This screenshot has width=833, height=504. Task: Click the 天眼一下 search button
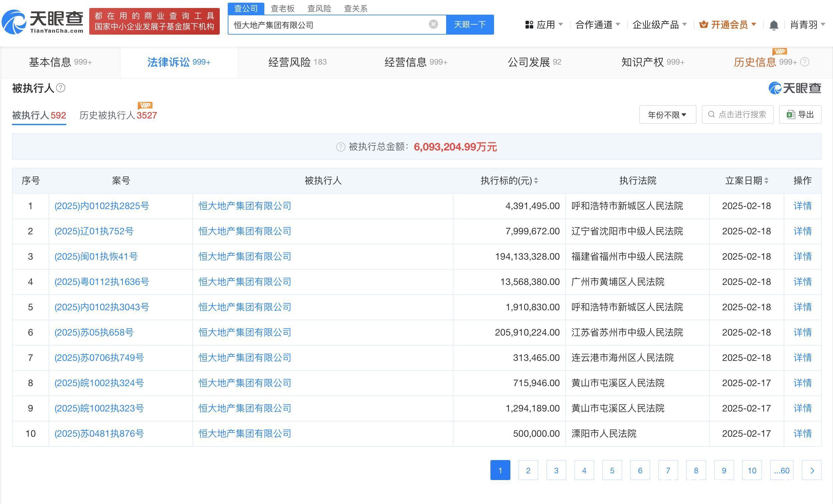(469, 25)
